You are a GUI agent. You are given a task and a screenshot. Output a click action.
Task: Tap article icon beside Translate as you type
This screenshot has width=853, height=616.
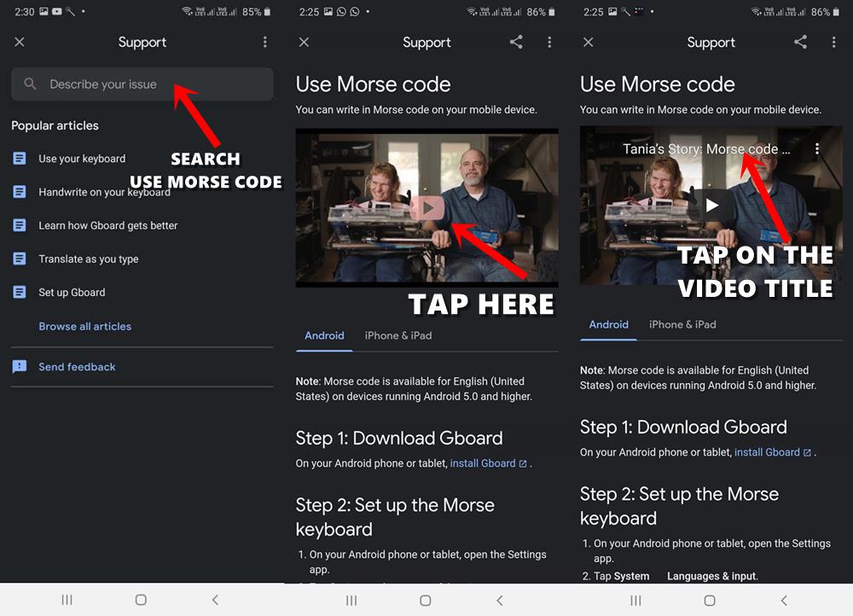(19, 259)
